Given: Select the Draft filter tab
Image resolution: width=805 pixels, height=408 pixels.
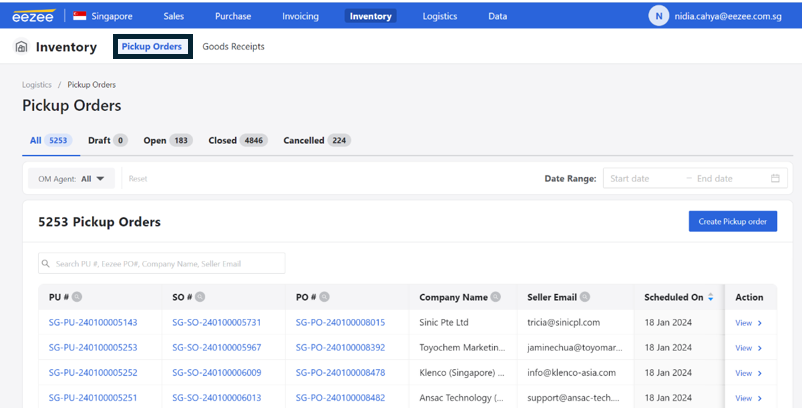Looking at the screenshot, I should click(107, 140).
